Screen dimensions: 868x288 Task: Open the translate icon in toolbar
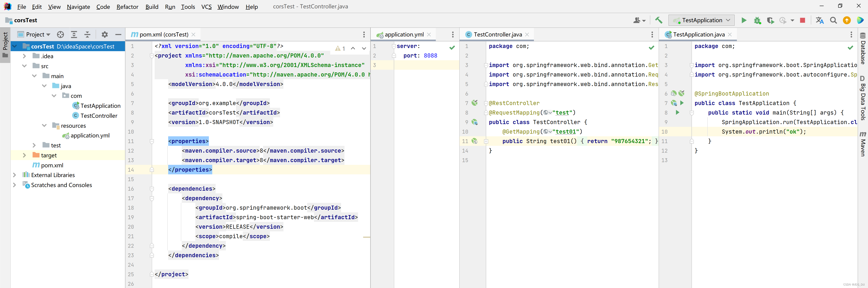click(820, 20)
